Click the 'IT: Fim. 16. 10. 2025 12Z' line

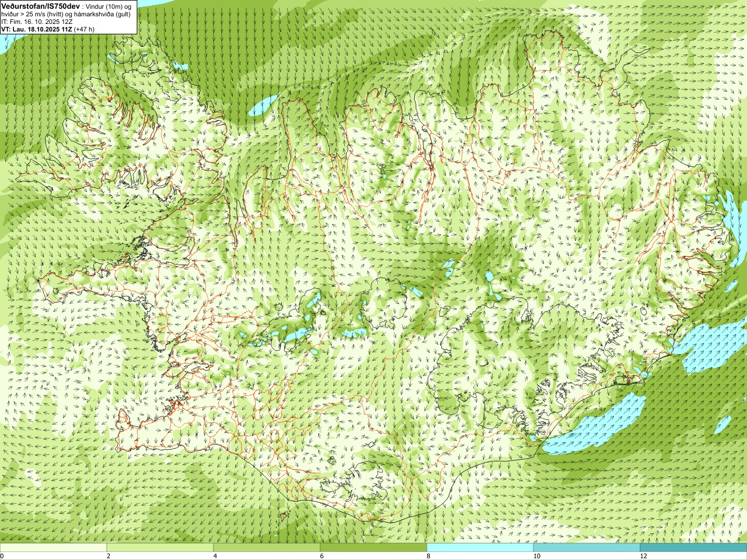coord(37,22)
